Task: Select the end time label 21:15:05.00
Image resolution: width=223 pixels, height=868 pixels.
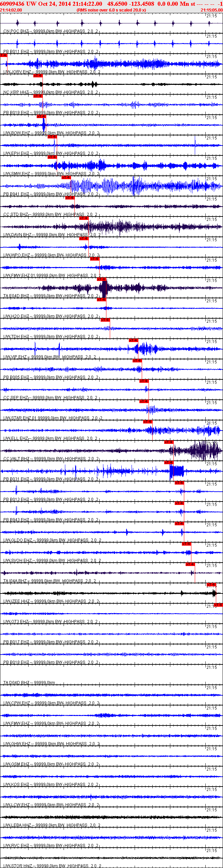Action: 211,10
